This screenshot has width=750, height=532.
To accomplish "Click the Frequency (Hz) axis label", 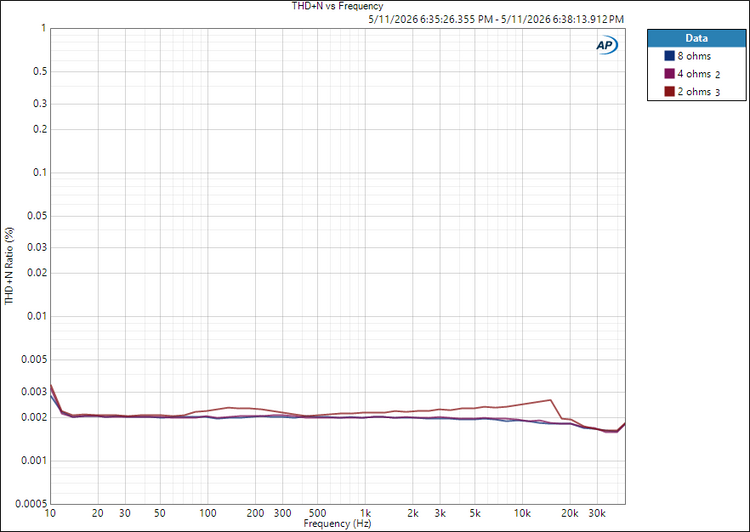I will click(337, 523).
